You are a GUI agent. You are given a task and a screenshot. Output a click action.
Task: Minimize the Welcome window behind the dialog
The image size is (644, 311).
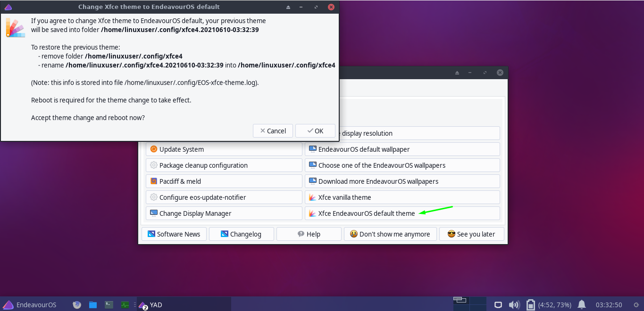pos(471,73)
